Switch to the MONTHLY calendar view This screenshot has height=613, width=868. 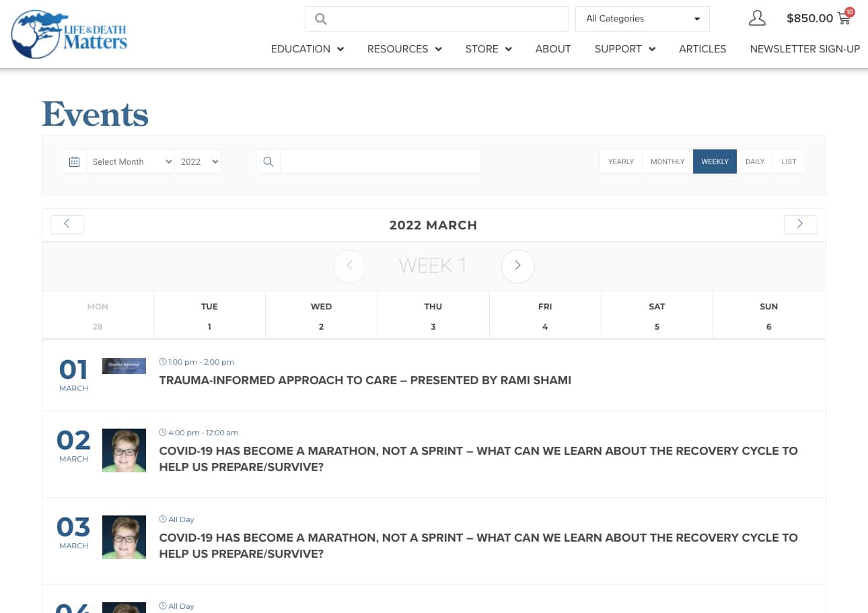coord(667,161)
